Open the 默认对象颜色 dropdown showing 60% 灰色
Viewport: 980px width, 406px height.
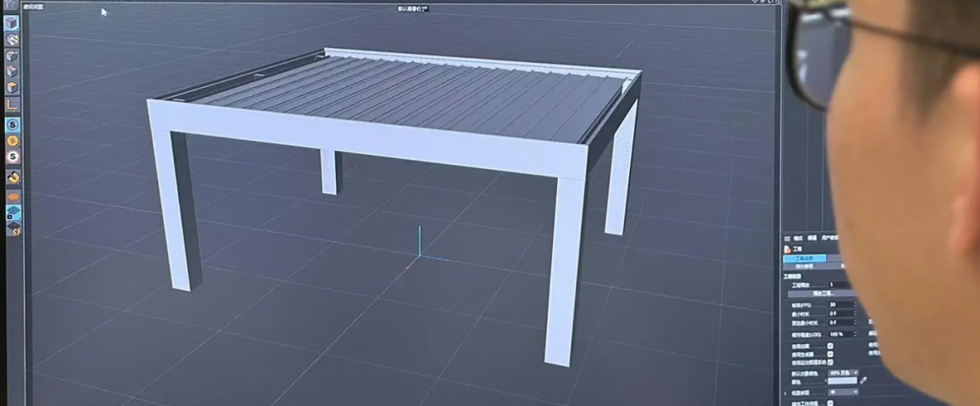843,372
